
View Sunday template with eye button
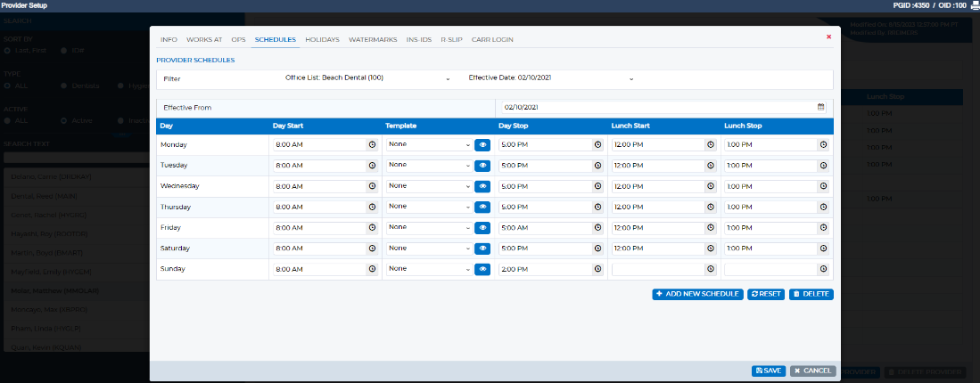482,269
